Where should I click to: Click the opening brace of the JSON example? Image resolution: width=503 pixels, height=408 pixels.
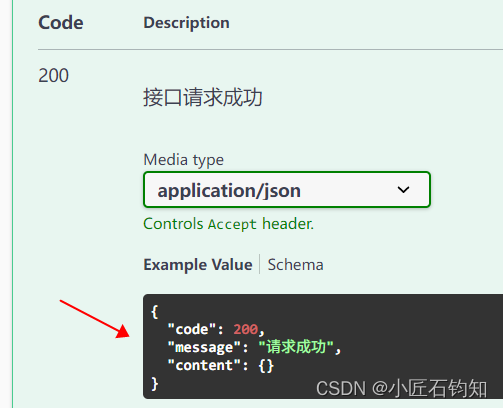pyautogui.click(x=154, y=312)
